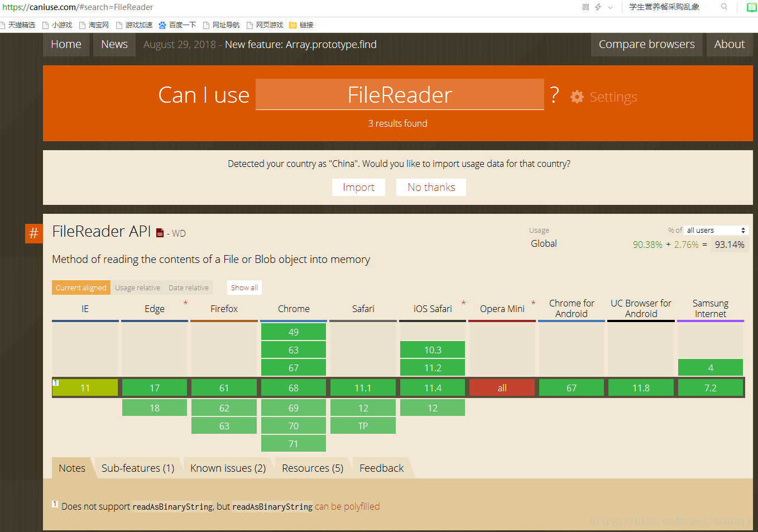Click the Edge 18 cell
This screenshot has height=532, width=758.
coord(155,408)
